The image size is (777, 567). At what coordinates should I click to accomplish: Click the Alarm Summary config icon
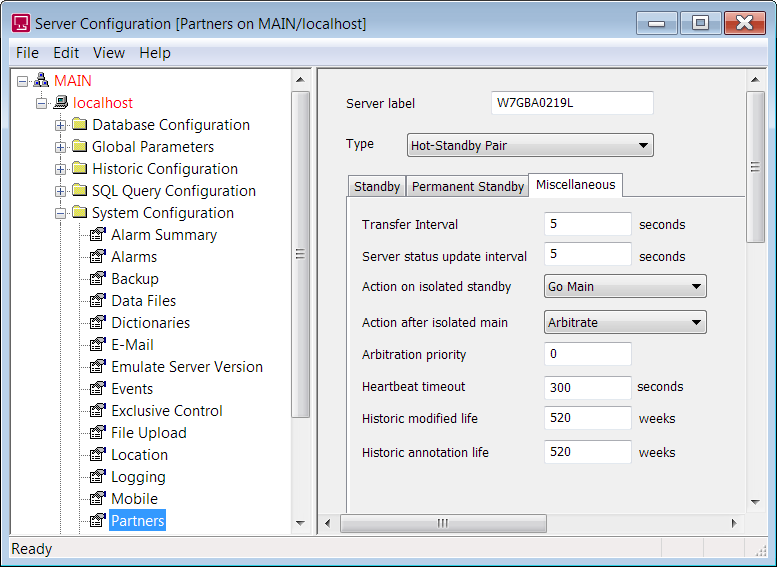tap(97, 235)
